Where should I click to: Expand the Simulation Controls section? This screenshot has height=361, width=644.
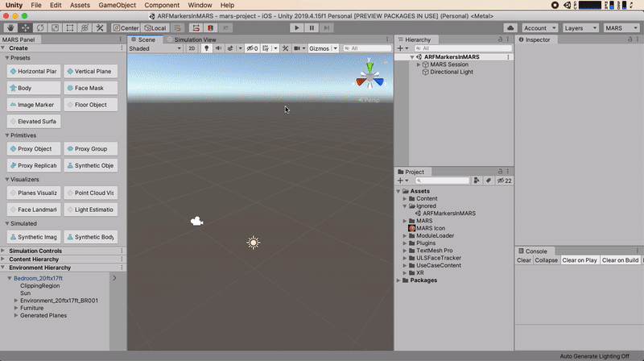[3, 251]
